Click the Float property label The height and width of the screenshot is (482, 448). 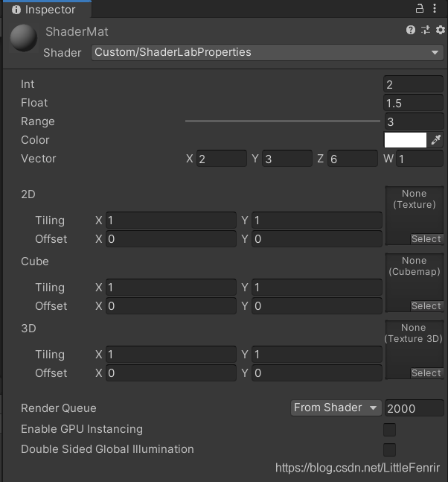tap(34, 103)
